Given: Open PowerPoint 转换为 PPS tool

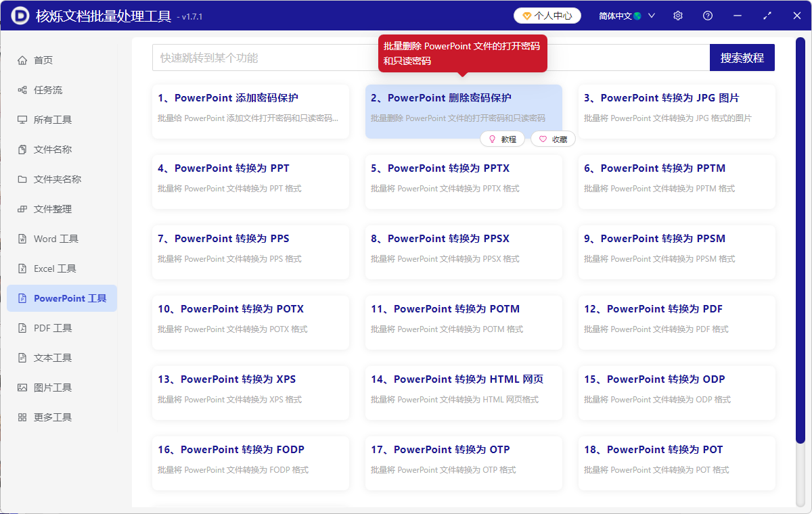Looking at the screenshot, I should coord(250,252).
